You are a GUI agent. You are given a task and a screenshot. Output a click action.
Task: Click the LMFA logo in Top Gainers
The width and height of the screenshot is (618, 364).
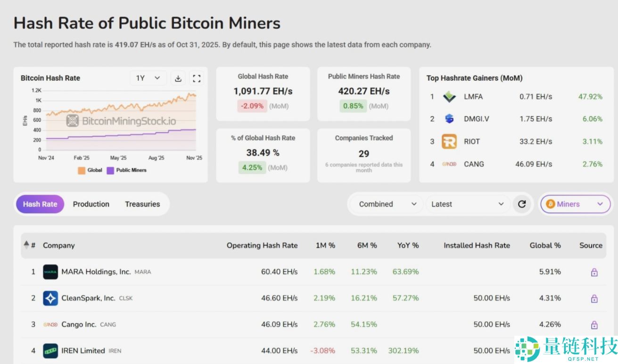click(449, 97)
